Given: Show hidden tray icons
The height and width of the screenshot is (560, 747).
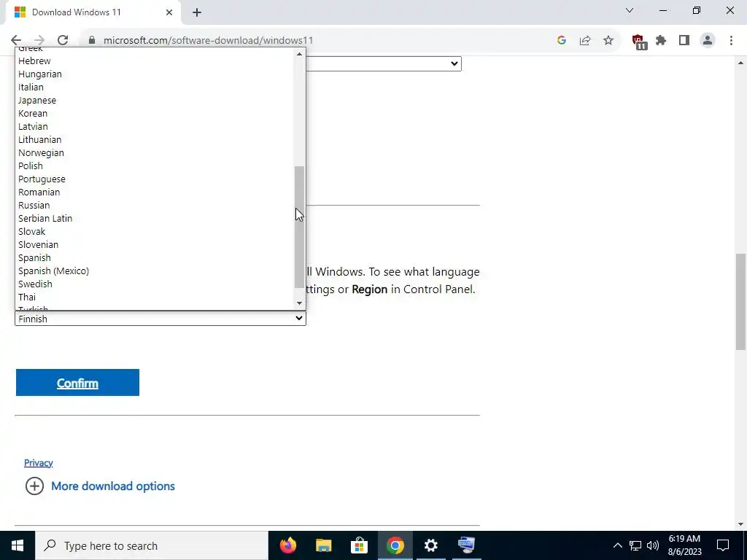Looking at the screenshot, I should [617, 545].
